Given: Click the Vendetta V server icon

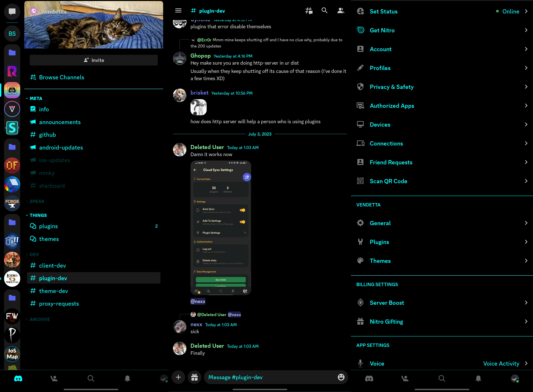Looking at the screenshot, I should pyautogui.click(x=12, y=109).
